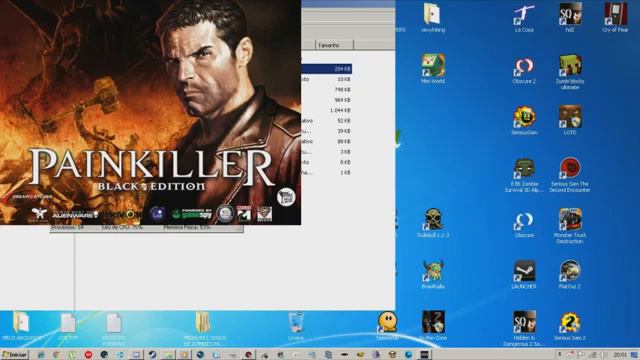Open the yellow smiley desktop shortcut
640x360 pixels.
pos(387,326)
